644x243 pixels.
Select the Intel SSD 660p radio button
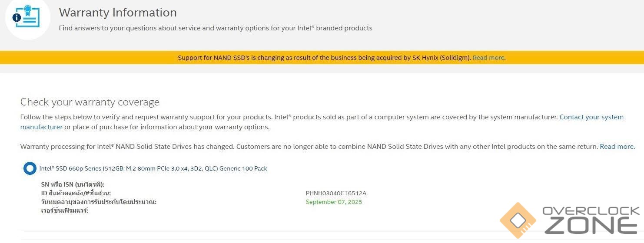click(30, 168)
